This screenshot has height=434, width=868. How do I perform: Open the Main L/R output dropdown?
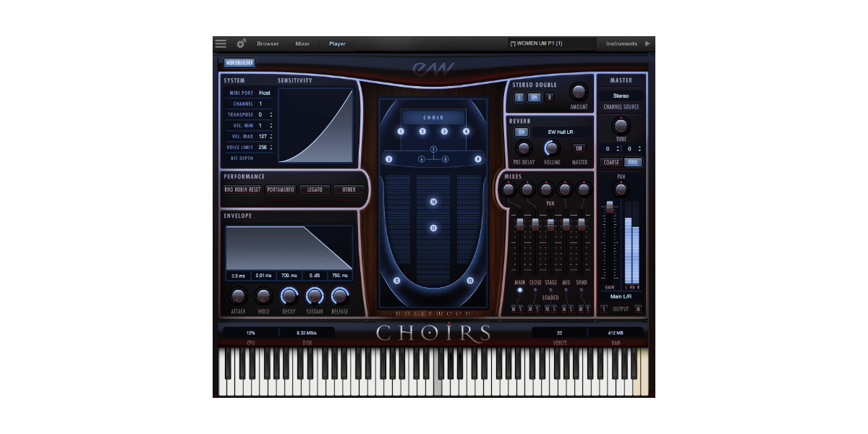[621, 296]
